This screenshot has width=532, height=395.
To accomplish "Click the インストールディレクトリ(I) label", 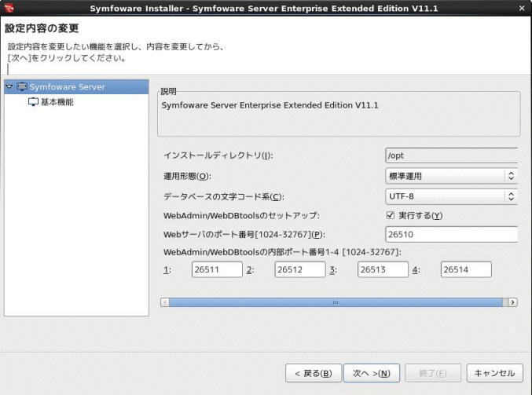I will [x=218, y=155].
